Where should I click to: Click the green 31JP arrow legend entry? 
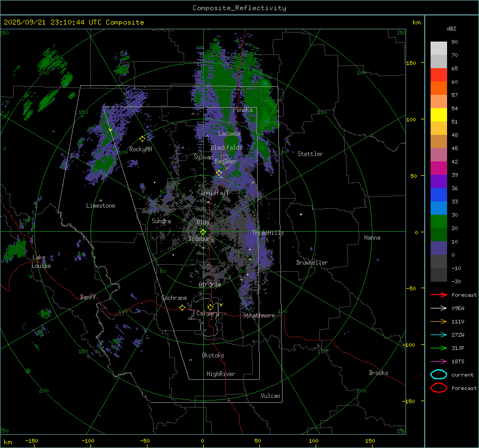439,348
